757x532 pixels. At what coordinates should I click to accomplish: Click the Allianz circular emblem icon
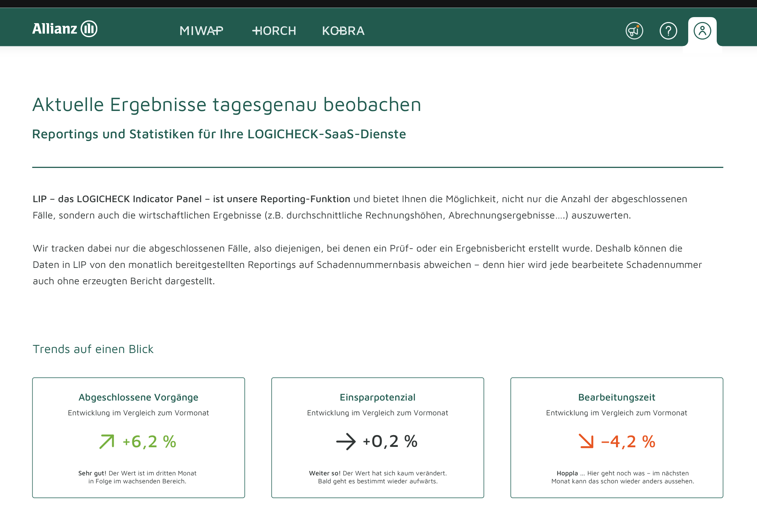click(x=89, y=29)
